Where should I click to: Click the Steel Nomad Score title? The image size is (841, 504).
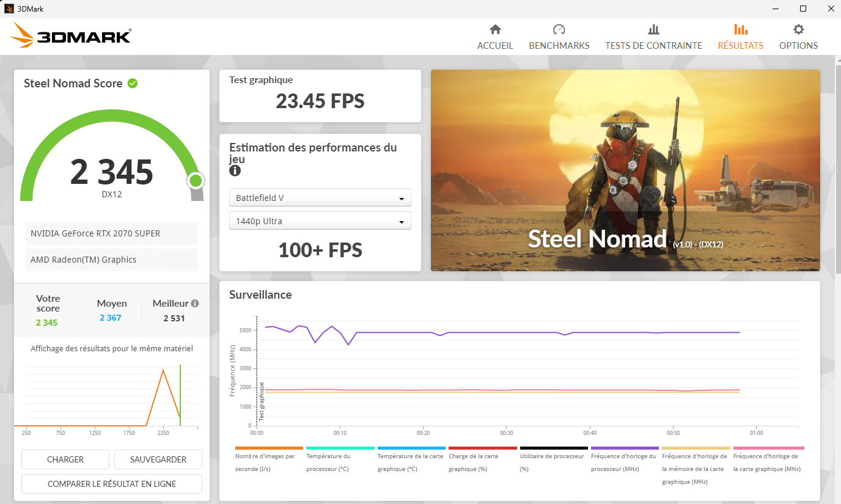[73, 84]
